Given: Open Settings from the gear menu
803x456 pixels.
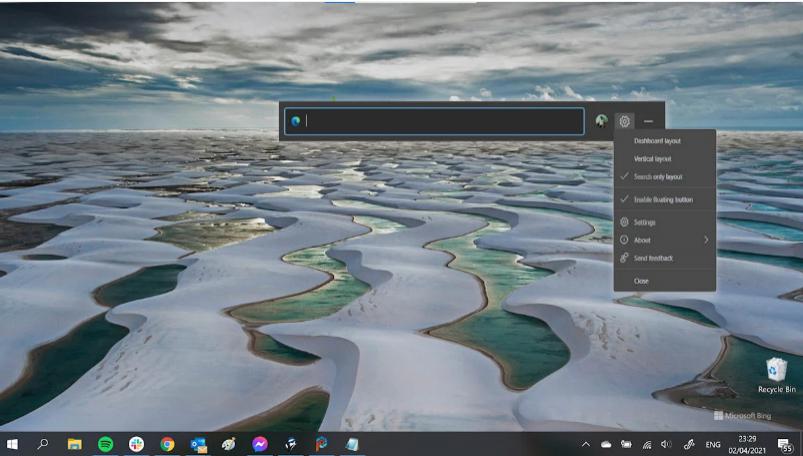Looking at the screenshot, I should pyautogui.click(x=645, y=222).
